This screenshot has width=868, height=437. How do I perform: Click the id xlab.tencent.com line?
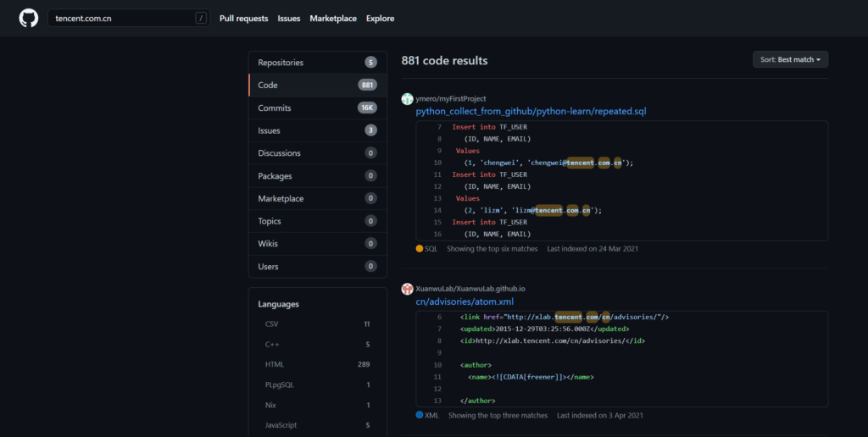coord(552,340)
